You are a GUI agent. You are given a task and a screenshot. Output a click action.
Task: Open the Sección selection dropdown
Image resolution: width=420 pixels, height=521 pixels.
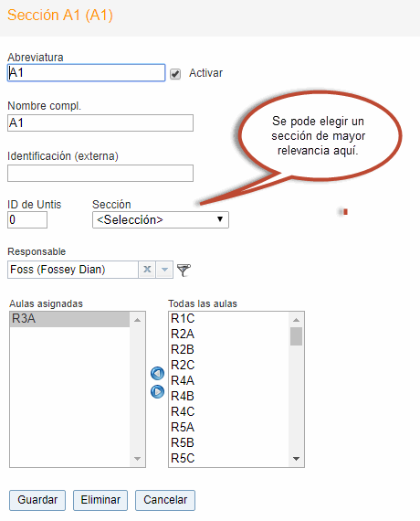pyautogui.click(x=161, y=219)
